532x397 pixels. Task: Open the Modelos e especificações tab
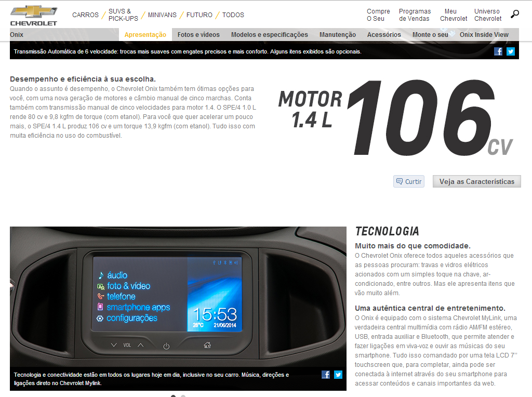270,35
